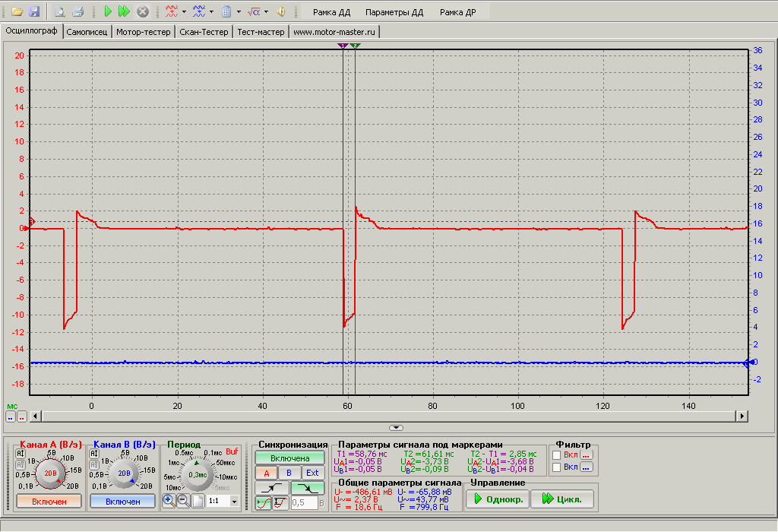This screenshot has height=532, width=778.
Task: Select B as synchronization source
Action: (x=289, y=473)
